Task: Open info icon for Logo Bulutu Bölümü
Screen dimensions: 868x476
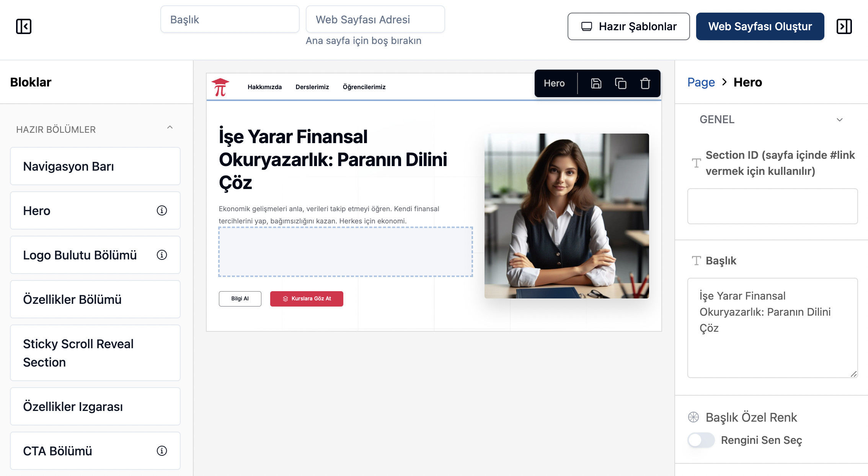Action: tap(162, 255)
